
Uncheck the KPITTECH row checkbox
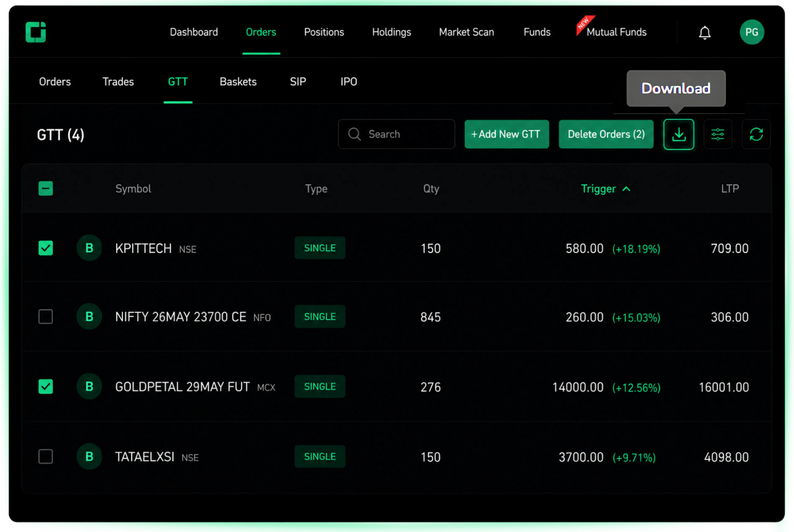(45, 248)
